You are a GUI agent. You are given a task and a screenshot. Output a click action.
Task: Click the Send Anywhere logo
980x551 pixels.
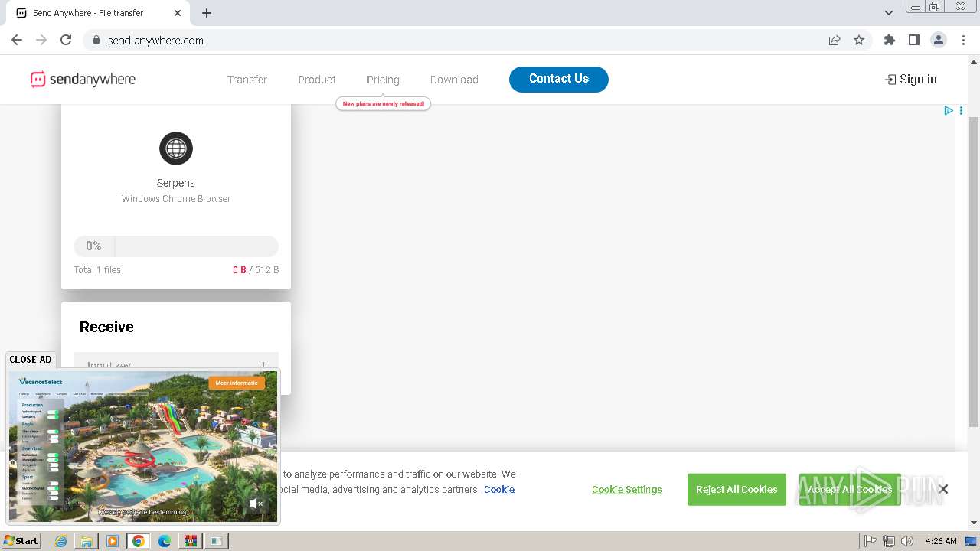click(x=83, y=79)
